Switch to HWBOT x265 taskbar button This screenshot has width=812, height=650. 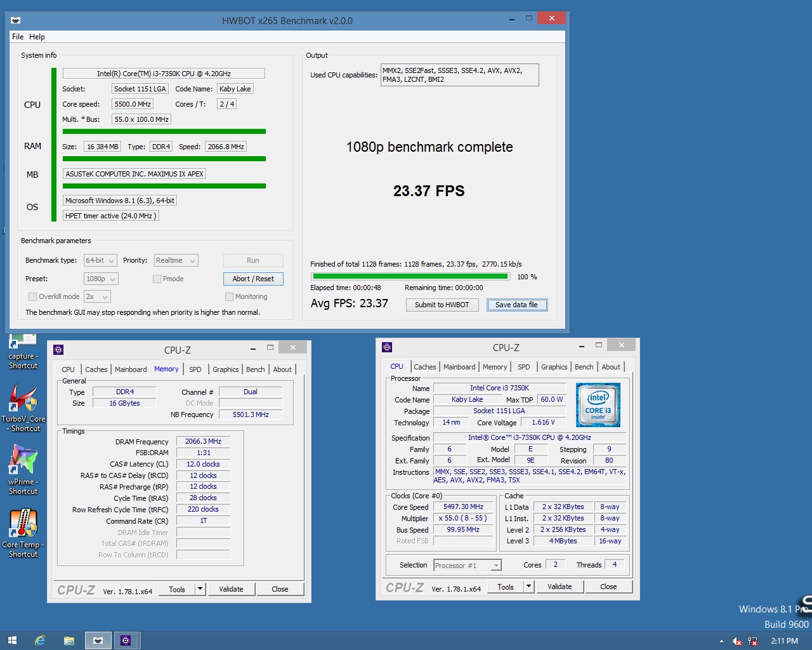(98, 640)
